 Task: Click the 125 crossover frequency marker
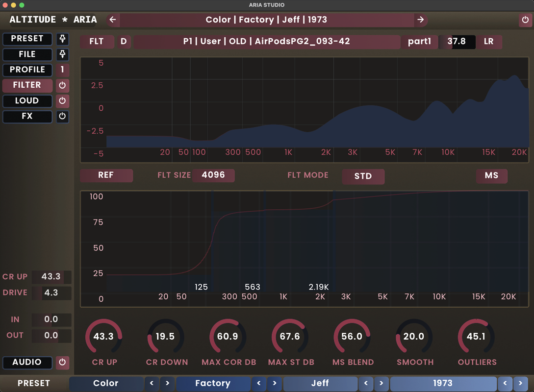click(x=201, y=287)
